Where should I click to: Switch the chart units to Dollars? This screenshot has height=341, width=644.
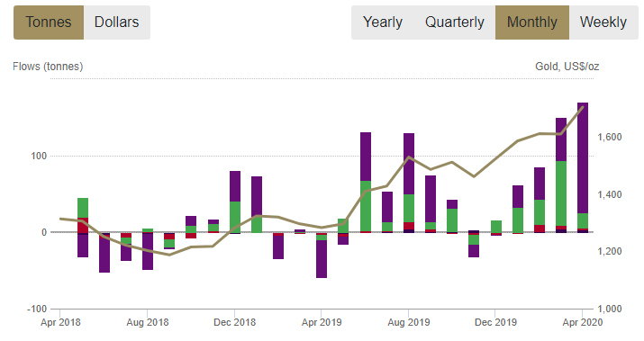(117, 22)
